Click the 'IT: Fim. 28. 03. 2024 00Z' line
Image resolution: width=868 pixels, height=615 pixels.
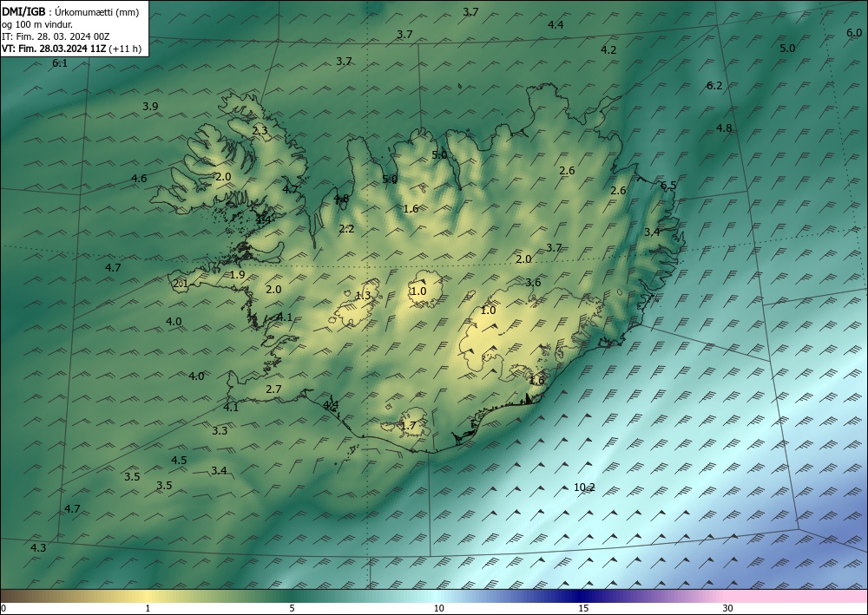pos(56,36)
